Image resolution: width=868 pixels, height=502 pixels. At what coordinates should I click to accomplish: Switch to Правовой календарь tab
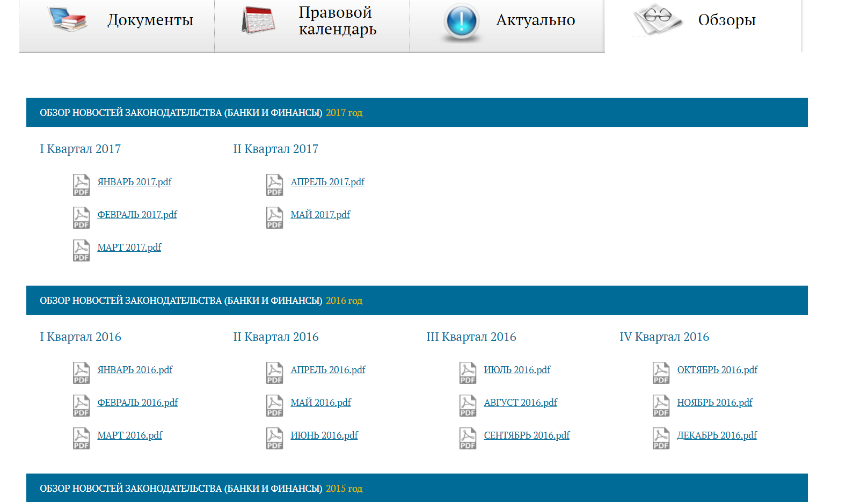[x=337, y=20]
